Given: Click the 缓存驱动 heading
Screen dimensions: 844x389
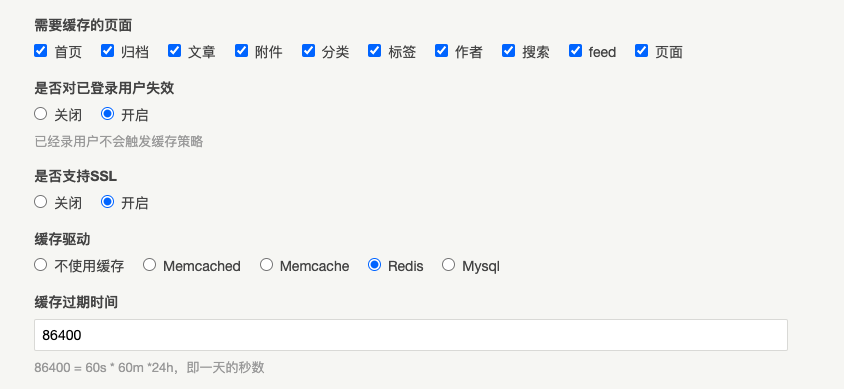Looking at the screenshot, I should pyautogui.click(x=62, y=239).
